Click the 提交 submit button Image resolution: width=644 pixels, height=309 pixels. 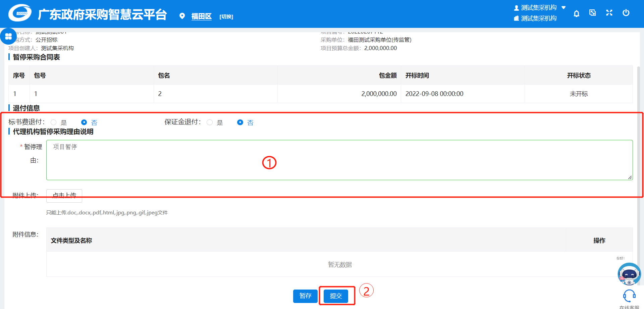point(336,296)
